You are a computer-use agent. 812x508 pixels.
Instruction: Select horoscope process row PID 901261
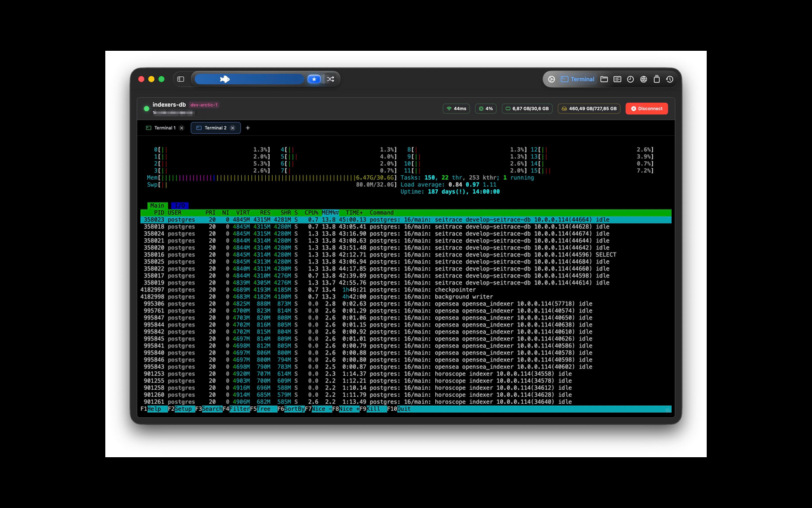(406, 402)
